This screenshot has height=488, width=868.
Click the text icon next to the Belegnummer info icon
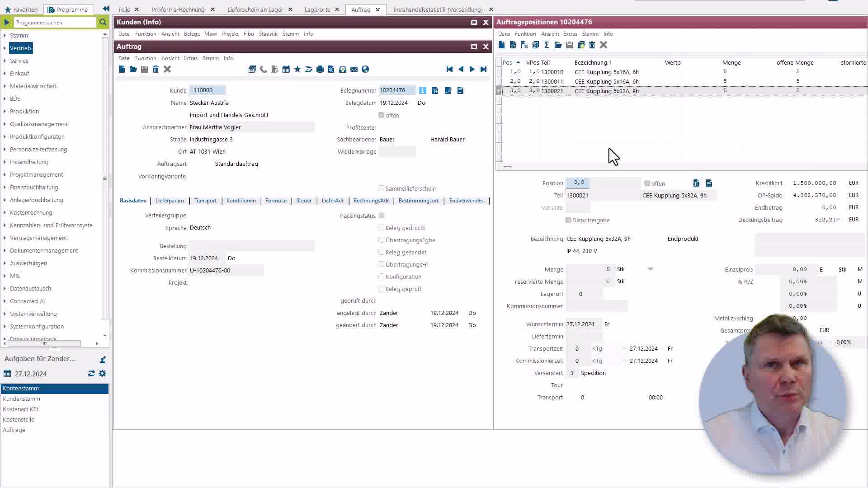(x=435, y=90)
